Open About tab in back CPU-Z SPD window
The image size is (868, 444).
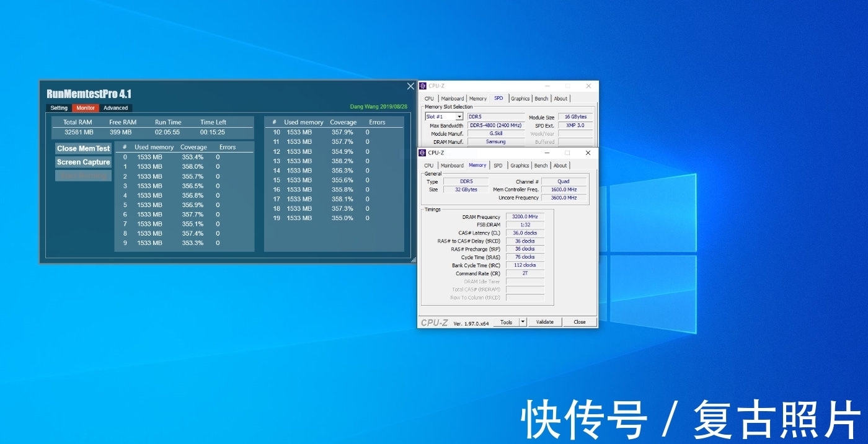(560, 99)
